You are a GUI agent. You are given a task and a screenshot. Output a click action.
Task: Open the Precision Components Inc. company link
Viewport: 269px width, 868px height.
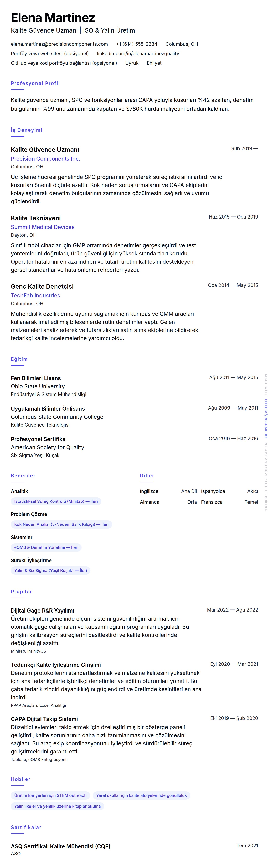(x=46, y=159)
